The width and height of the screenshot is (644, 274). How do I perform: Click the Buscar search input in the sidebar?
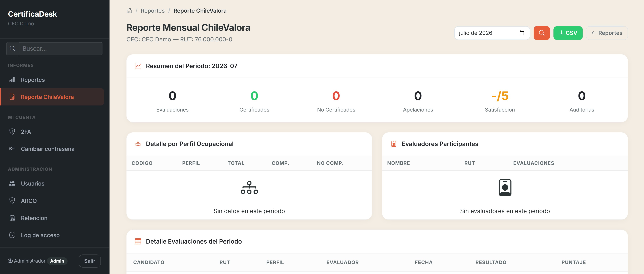click(x=60, y=49)
